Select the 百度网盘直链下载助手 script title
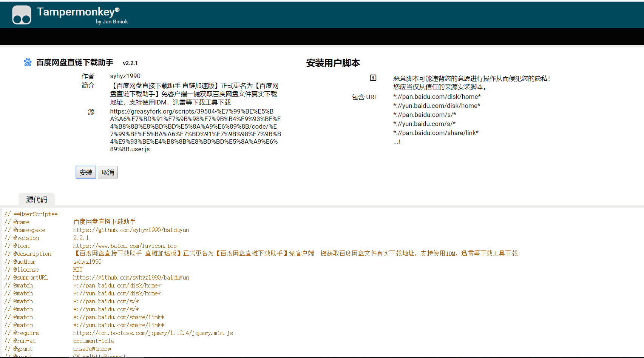This screenshot has width=644, height=358. (x=75, y=62)
